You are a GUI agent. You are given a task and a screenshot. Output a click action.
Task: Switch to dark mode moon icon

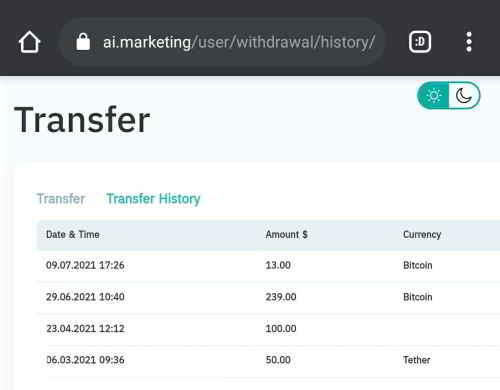464,96
